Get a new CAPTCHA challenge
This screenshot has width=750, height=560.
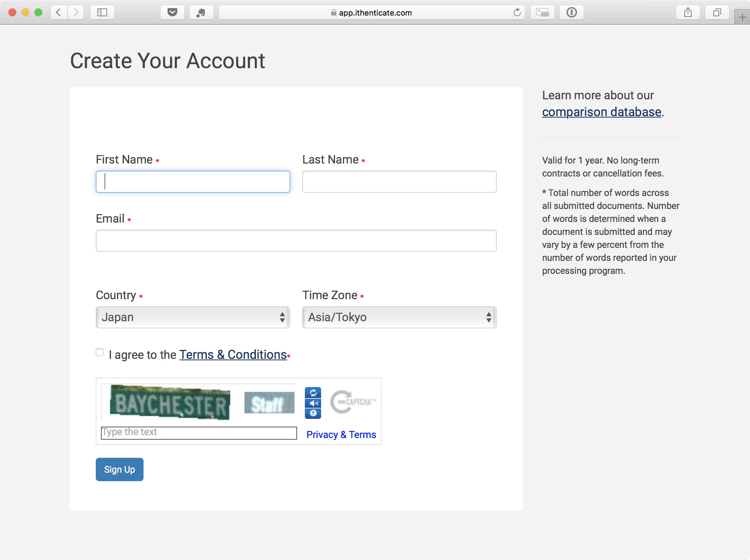tap(313, 393)
